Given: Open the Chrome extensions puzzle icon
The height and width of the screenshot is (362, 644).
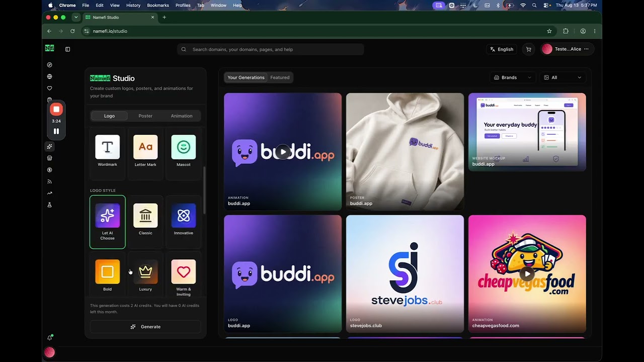Looking at the screenshot, I should pos(566,31).
